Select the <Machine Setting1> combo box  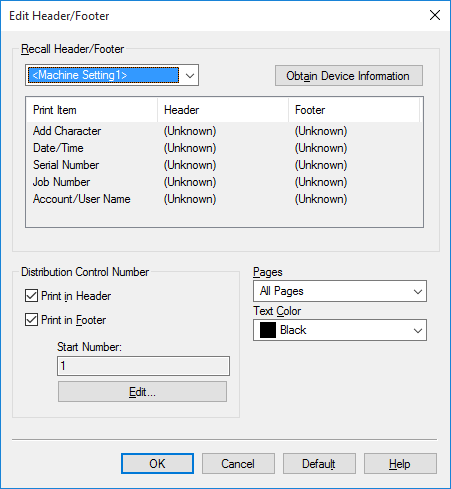click(x=112, y=75)
